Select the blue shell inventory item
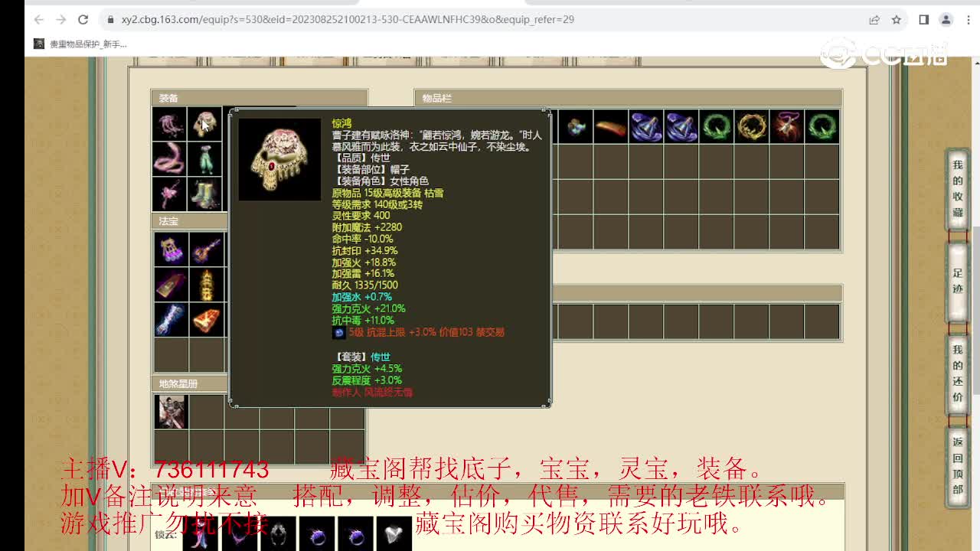The width and height of the screenshot is (980, 551). click(575, 126)
